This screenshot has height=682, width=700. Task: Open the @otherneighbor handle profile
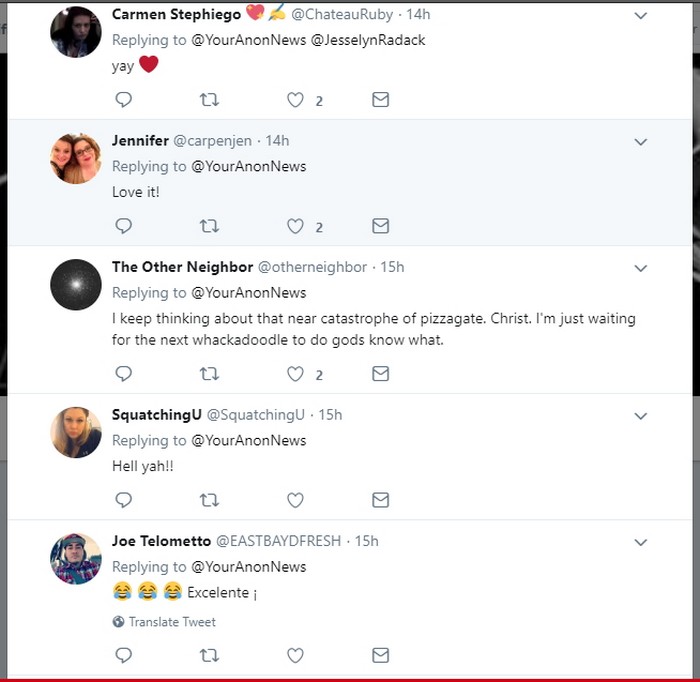313,267
